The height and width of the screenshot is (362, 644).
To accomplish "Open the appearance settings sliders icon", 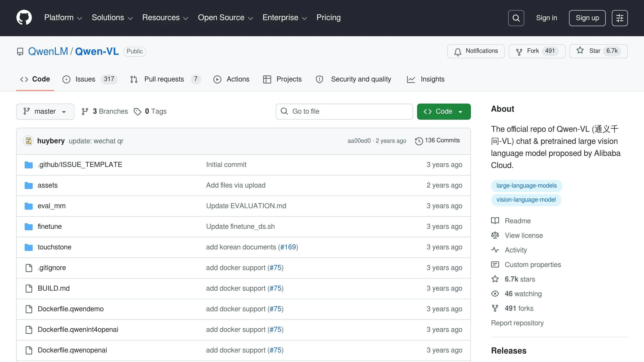I will click(x=620, y=18).
